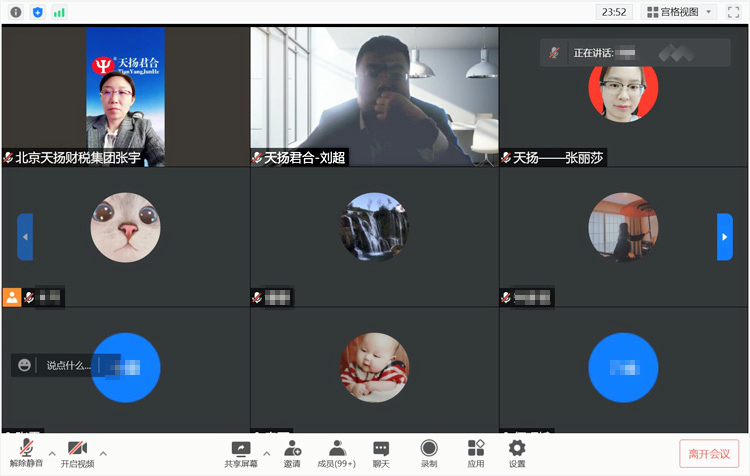This screenshot has height=476, width=750.
Task: Start recording with the 录制 button
Action: click(429, 453)
